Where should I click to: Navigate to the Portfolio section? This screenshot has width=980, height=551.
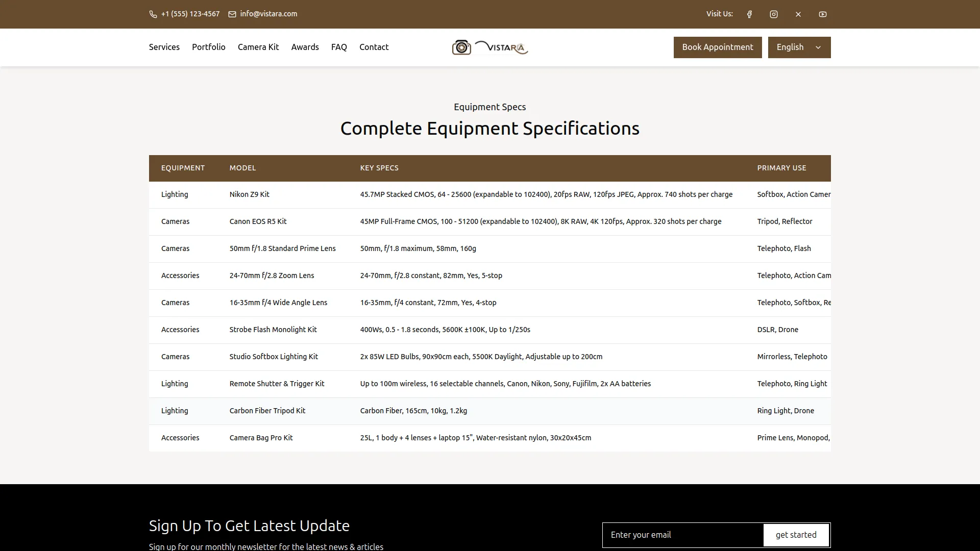(208, 47)
